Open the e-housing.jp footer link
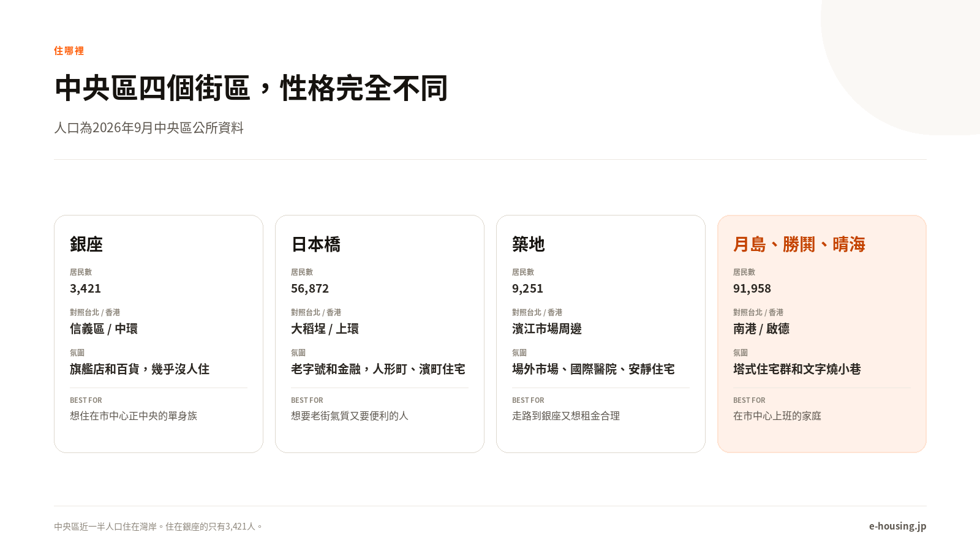The width and height of the screenshot is (980, 551). [x=897, y=526]
